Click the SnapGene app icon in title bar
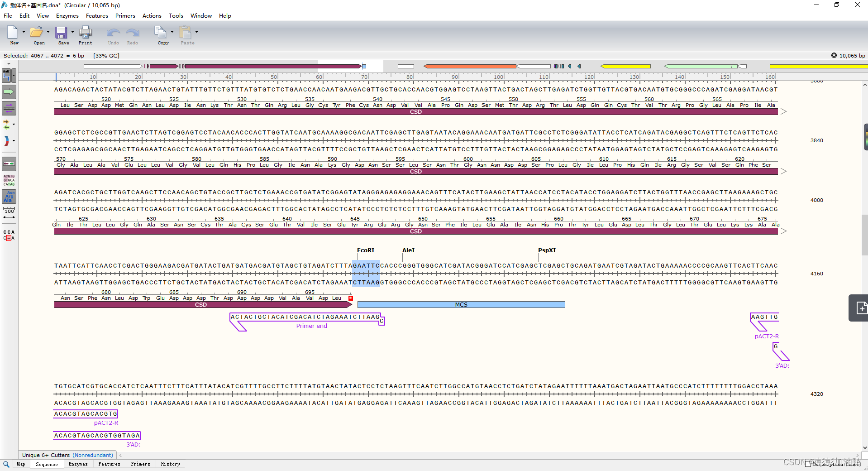This screenshot has height=471, width=868. 5,5
